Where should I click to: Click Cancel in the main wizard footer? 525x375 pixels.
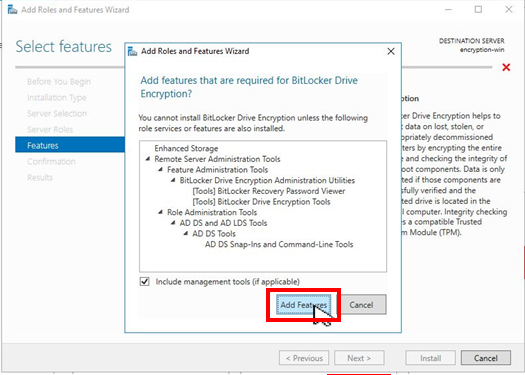coord(485,358)
